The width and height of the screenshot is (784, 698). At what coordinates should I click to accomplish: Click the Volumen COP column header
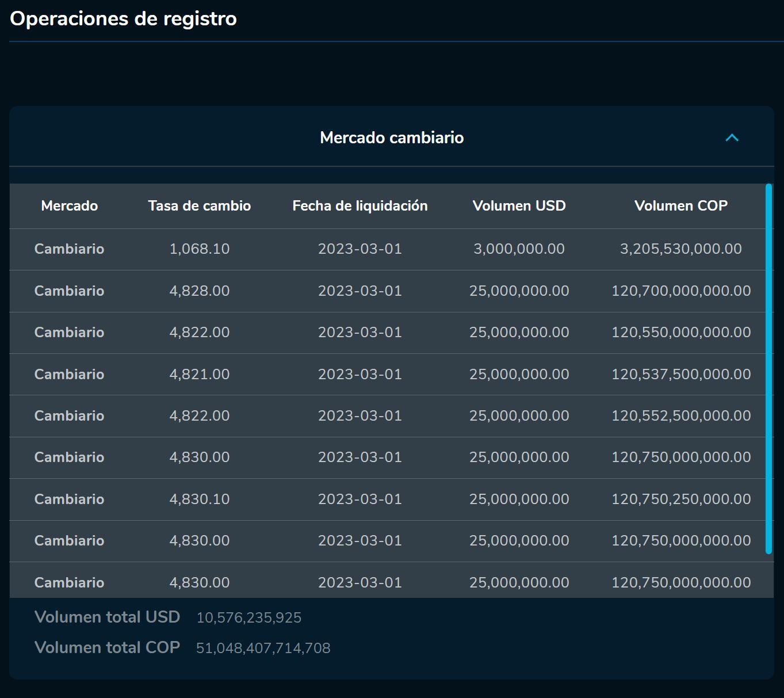680,206
